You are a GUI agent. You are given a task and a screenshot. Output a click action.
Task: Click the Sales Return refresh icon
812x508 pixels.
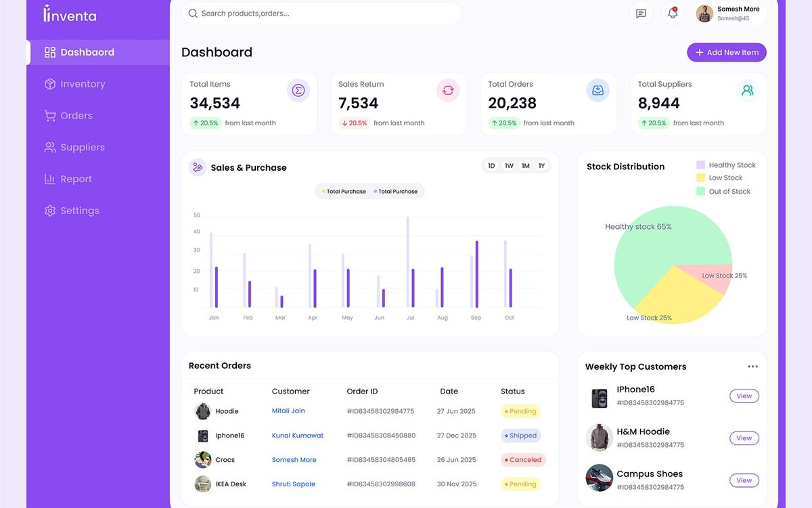pos(448,90)
